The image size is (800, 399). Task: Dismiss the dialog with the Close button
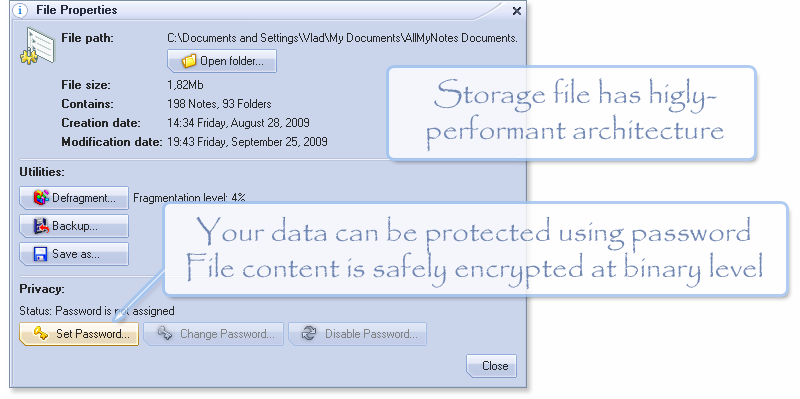[x=491, y=366]
